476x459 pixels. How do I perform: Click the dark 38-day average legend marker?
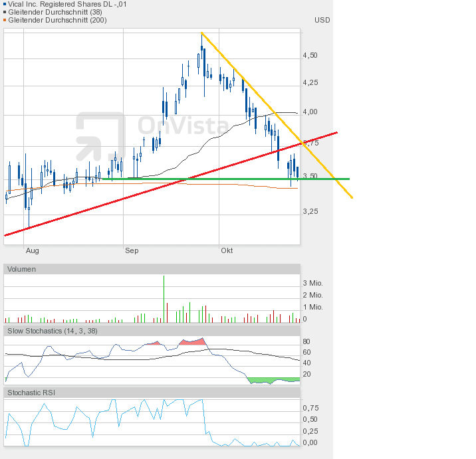(x=5, y=12)
